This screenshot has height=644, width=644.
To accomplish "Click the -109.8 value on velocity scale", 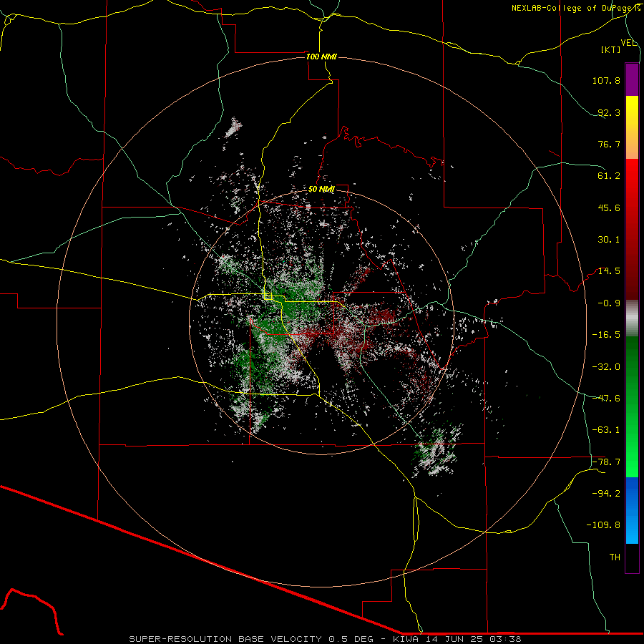I will tap(603, 525).
